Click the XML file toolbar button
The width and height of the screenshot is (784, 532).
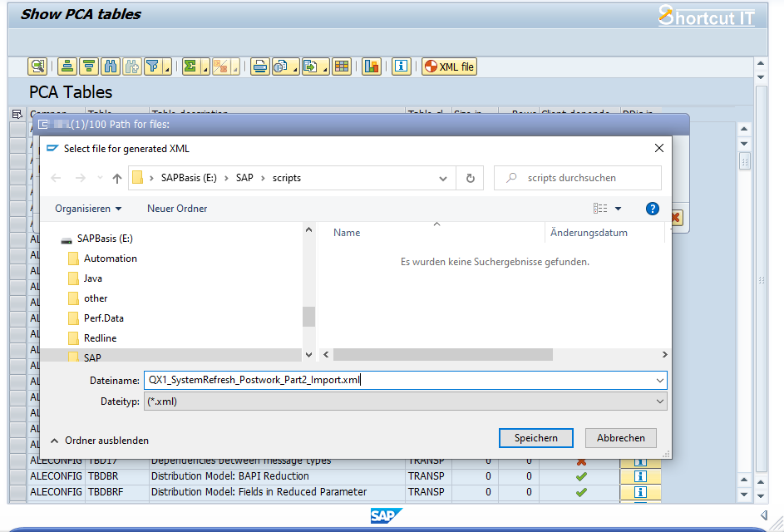449,66
